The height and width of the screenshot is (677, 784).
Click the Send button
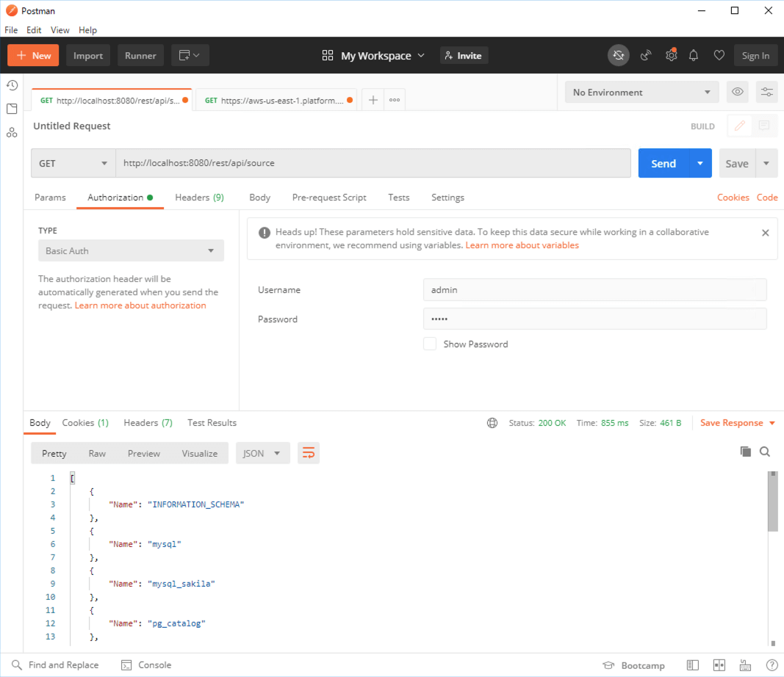(x=663, y=163)
